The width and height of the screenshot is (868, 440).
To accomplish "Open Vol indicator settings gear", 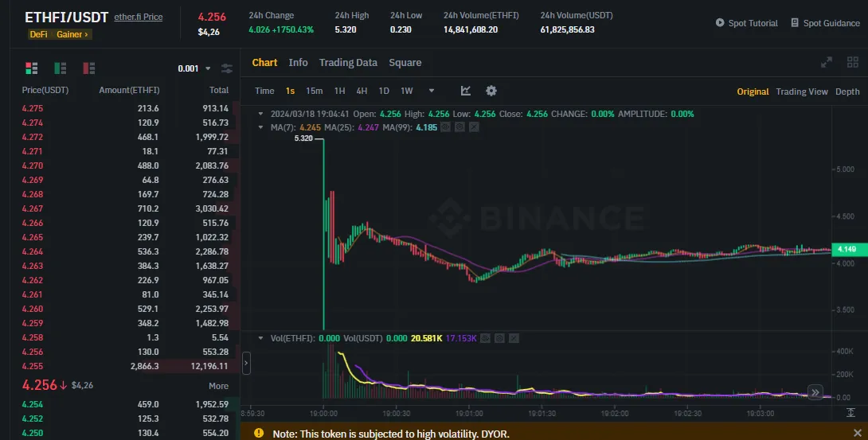I will point(500,337).
